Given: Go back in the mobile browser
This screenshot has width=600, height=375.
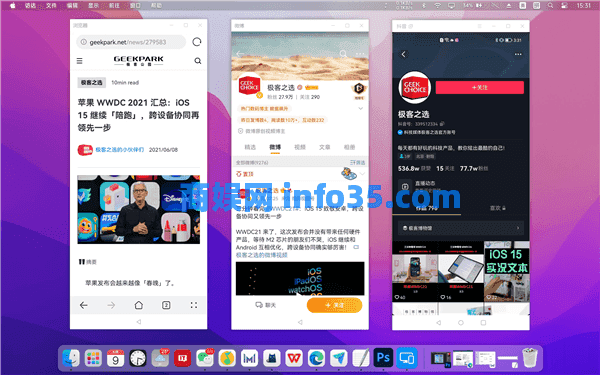Looking at the screenshot, I should [83, 305].
